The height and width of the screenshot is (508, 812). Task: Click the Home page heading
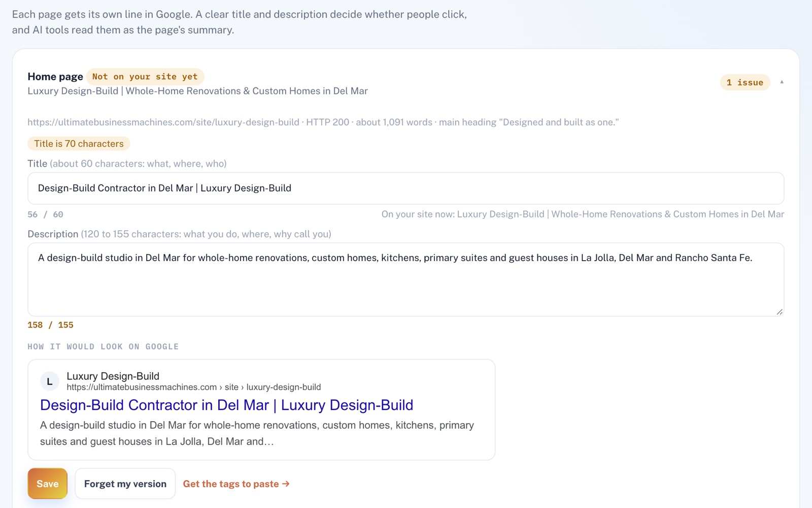[55, 77]
